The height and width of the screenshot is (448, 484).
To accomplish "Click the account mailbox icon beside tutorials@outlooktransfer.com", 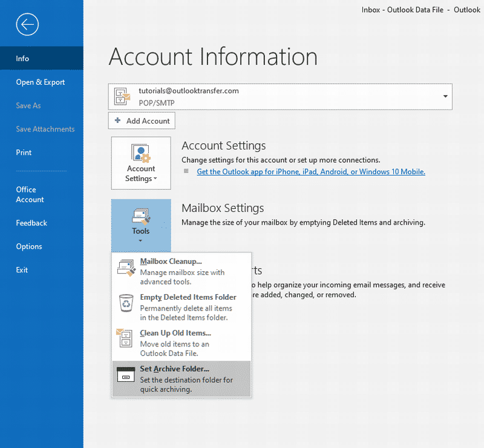I will point(122,96).
